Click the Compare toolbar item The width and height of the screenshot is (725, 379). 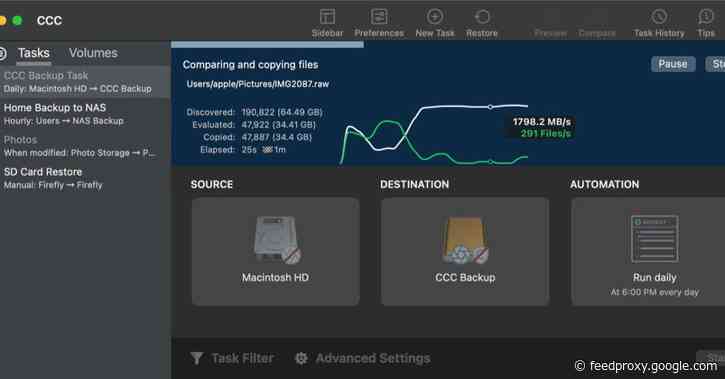pos(597,33)
